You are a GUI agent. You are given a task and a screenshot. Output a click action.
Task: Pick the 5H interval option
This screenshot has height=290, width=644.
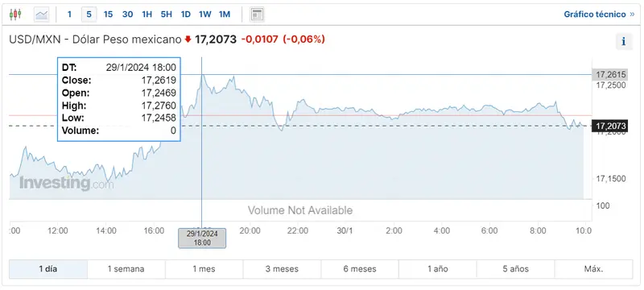click(167, 14)
